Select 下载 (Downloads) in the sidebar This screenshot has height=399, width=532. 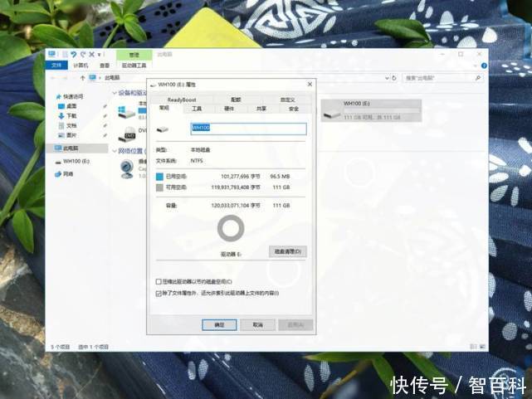(67, 116)
